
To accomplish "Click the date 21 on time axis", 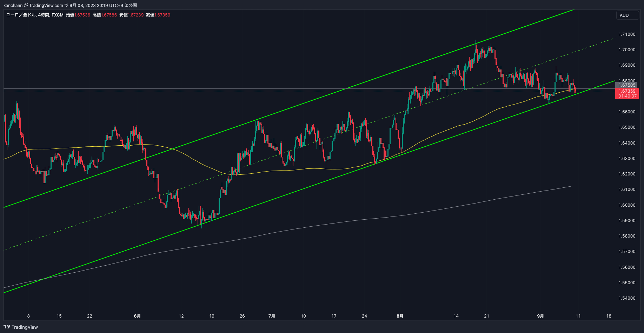I will [486, 316].
